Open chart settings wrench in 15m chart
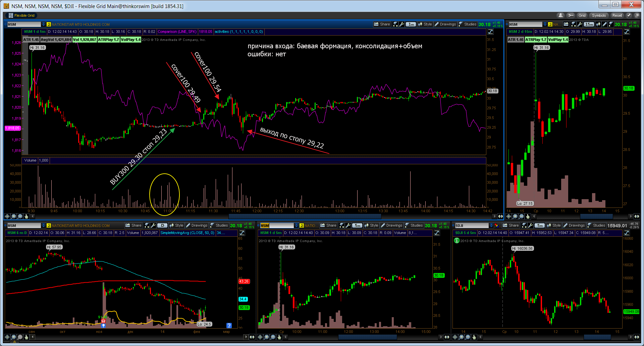 click(580, 24)
